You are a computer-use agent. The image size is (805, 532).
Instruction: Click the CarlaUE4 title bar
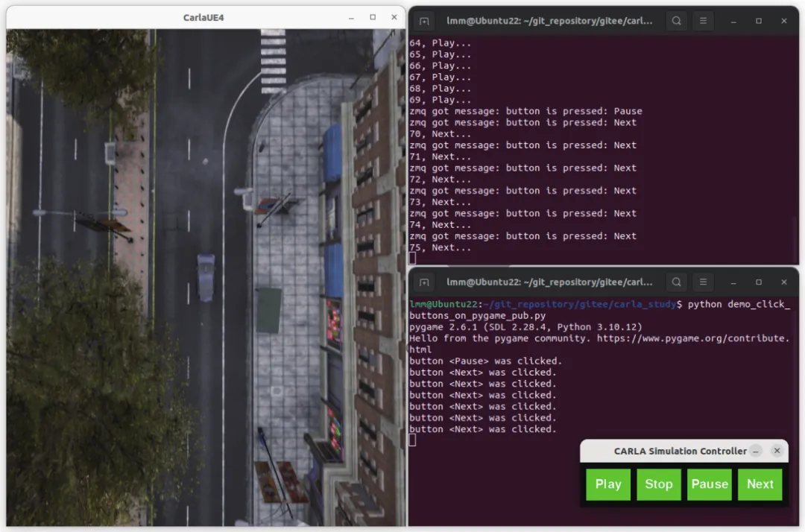pyautogui.click(x=203, y=17)
